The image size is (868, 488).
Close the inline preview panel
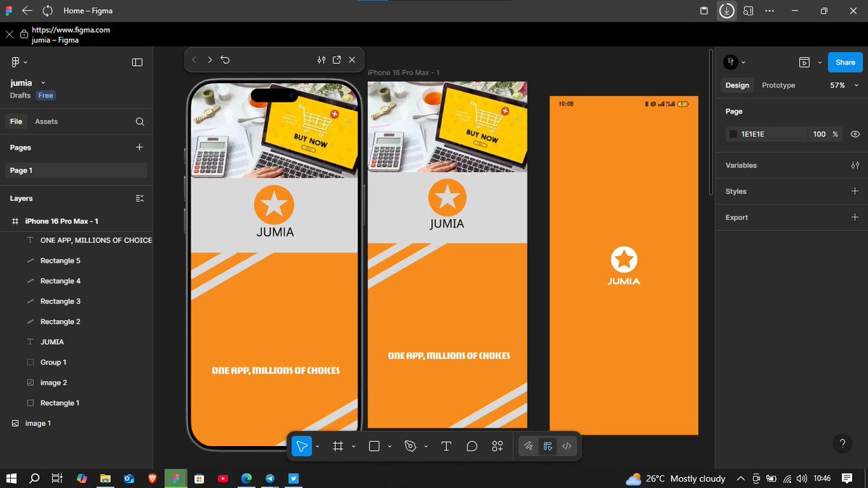point(352,60)
